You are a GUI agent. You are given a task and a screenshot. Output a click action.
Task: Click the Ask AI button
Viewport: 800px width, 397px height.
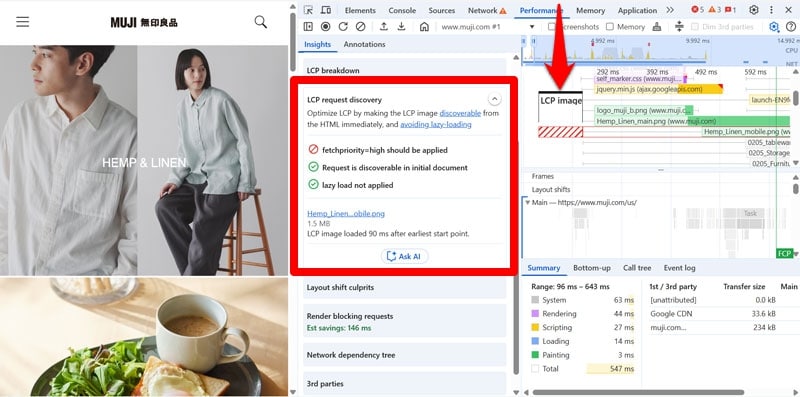404,256
